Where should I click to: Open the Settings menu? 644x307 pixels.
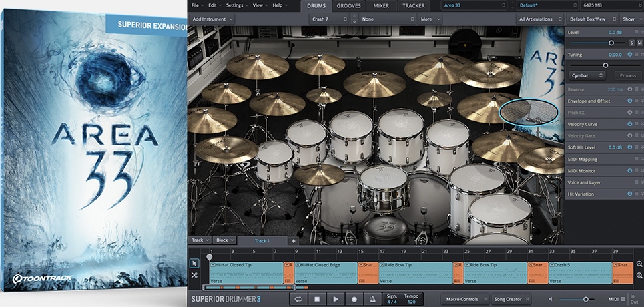coord(237,5)
